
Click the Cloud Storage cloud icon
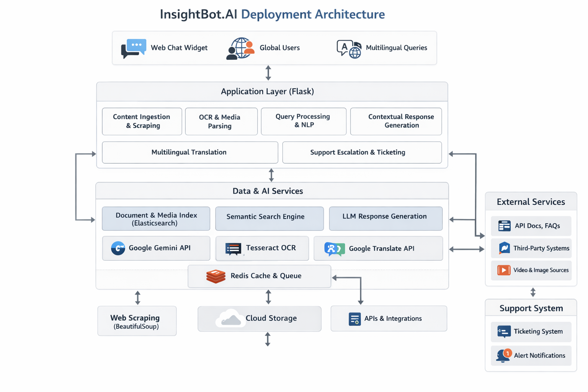(x=230, y=318)
